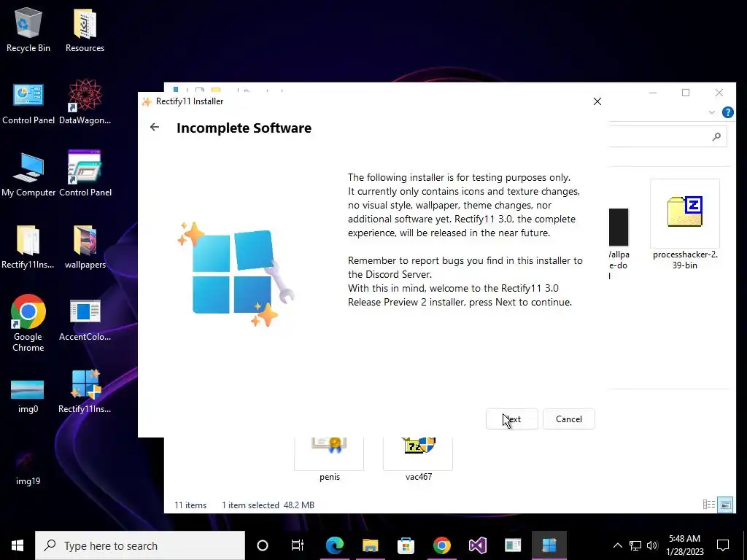Go back using the installer's back arrow
Viewport: 747px width, 560px height.
155,127
